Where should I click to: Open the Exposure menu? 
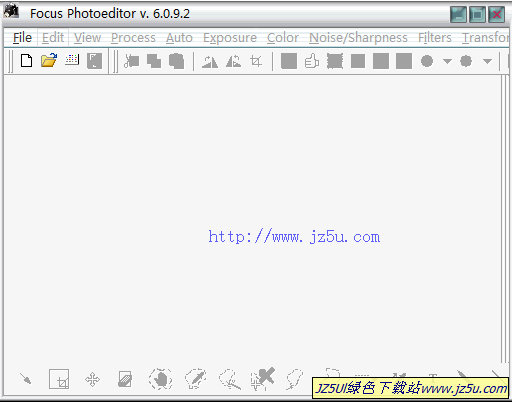[x=230, y=38]
